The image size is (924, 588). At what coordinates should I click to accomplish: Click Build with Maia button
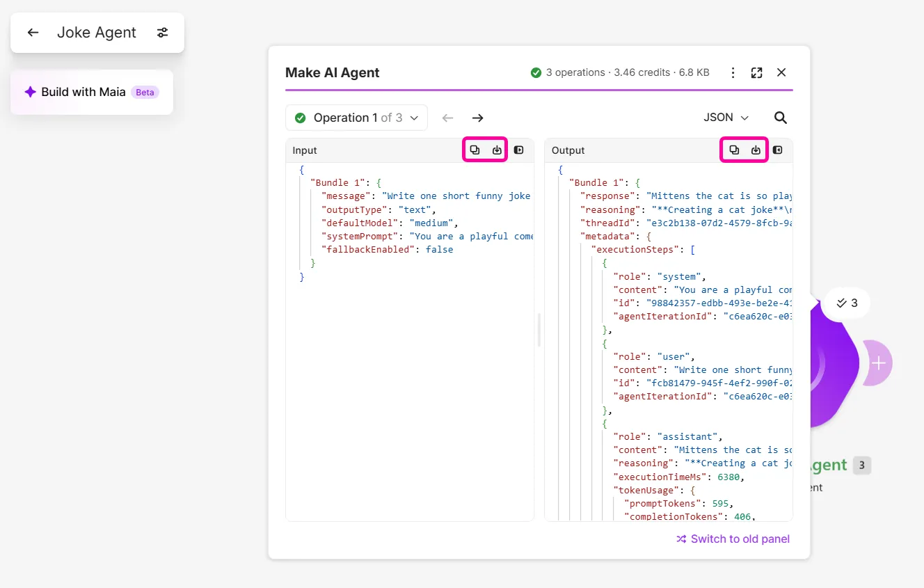[x=92, y=92]
